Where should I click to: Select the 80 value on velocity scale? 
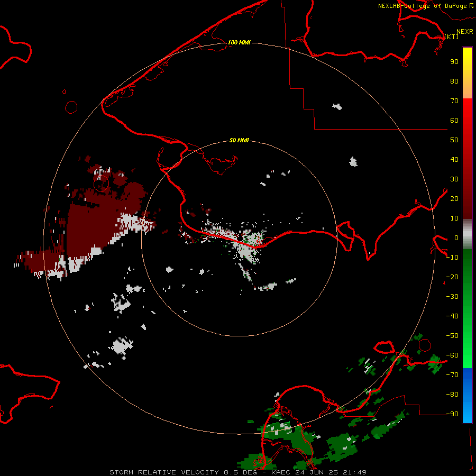454,81
